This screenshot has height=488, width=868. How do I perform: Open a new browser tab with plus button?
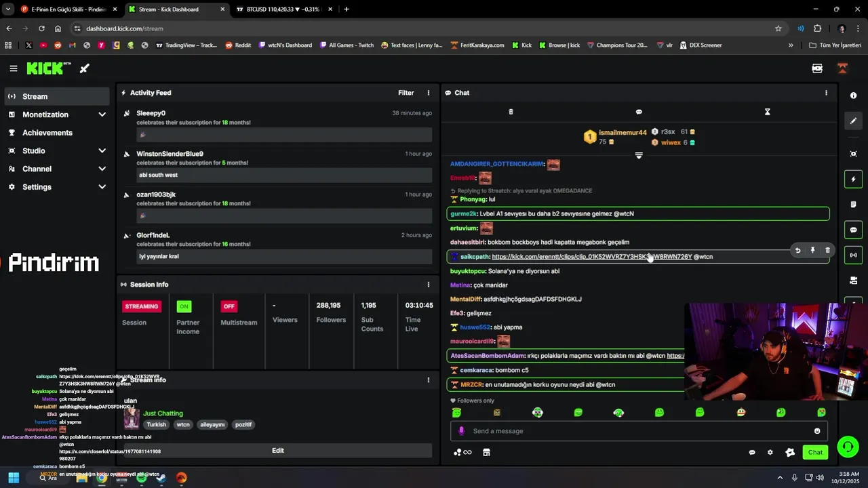347,9
